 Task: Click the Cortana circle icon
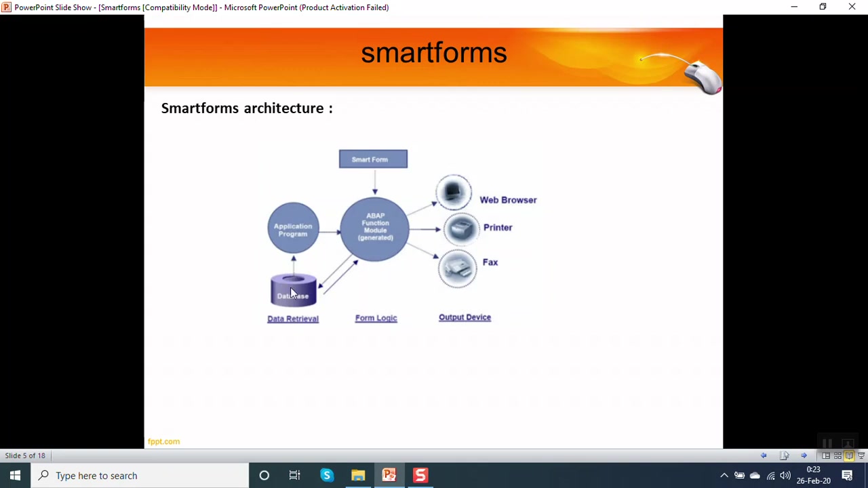(264, 475)
